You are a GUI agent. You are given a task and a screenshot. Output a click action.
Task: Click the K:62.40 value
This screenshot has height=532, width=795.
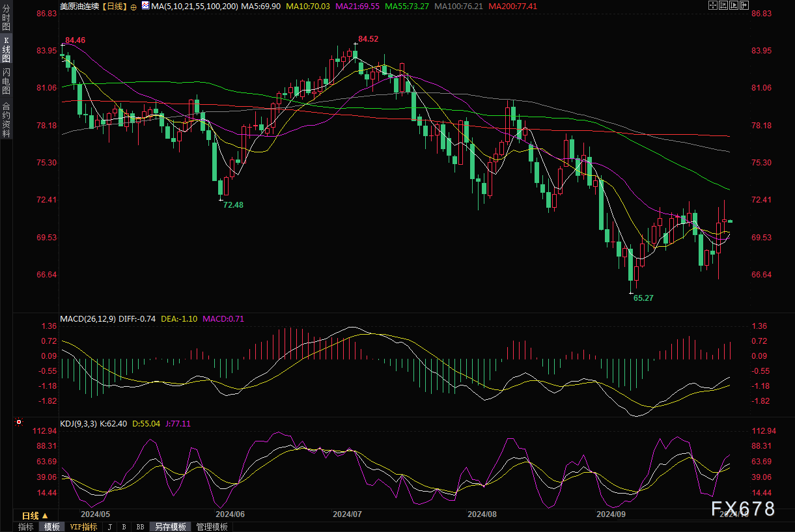click(114, 423)
